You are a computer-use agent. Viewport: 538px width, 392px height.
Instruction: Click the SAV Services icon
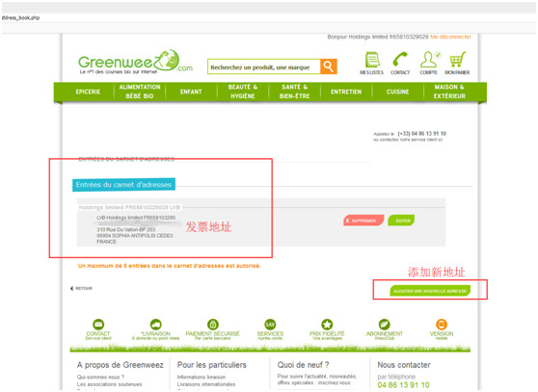pyautogui.click(x=270, y=324)
